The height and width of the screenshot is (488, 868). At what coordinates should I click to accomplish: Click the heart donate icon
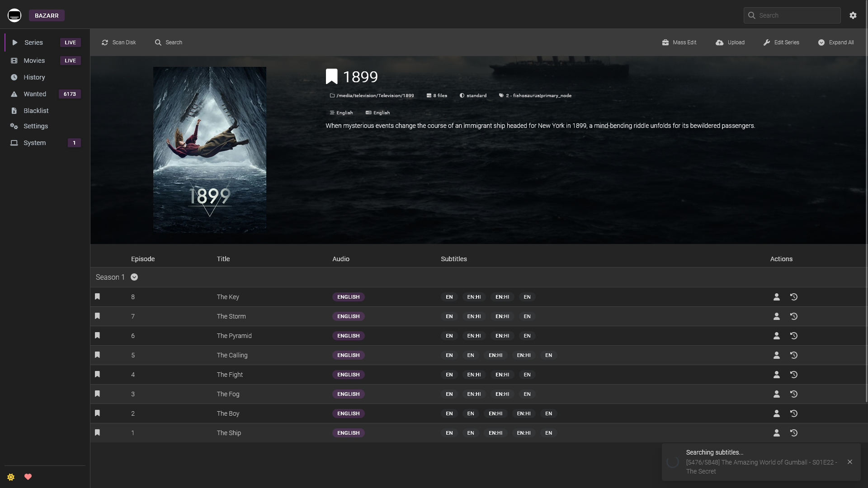point(28,477)
